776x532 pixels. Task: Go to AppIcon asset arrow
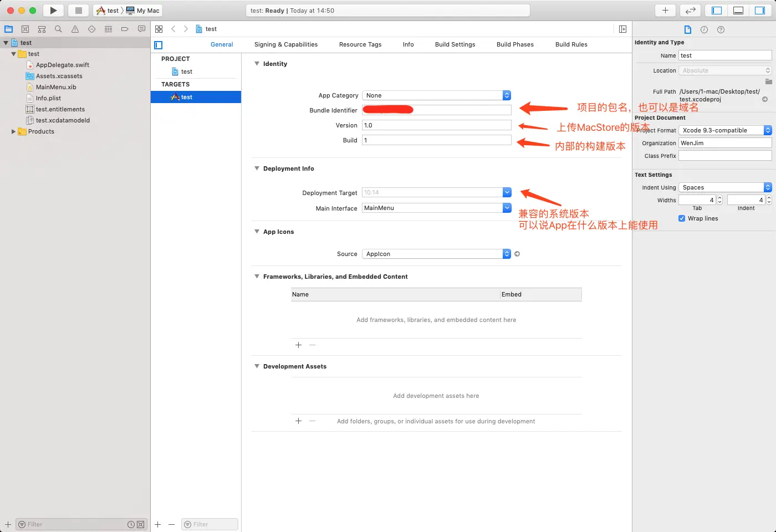point(517,254)
